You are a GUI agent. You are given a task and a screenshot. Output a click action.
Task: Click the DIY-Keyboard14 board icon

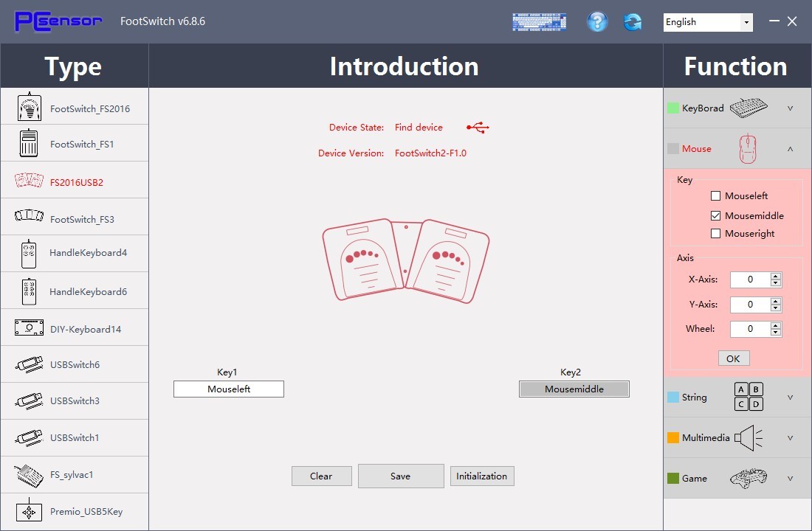[x=29, y=327]
